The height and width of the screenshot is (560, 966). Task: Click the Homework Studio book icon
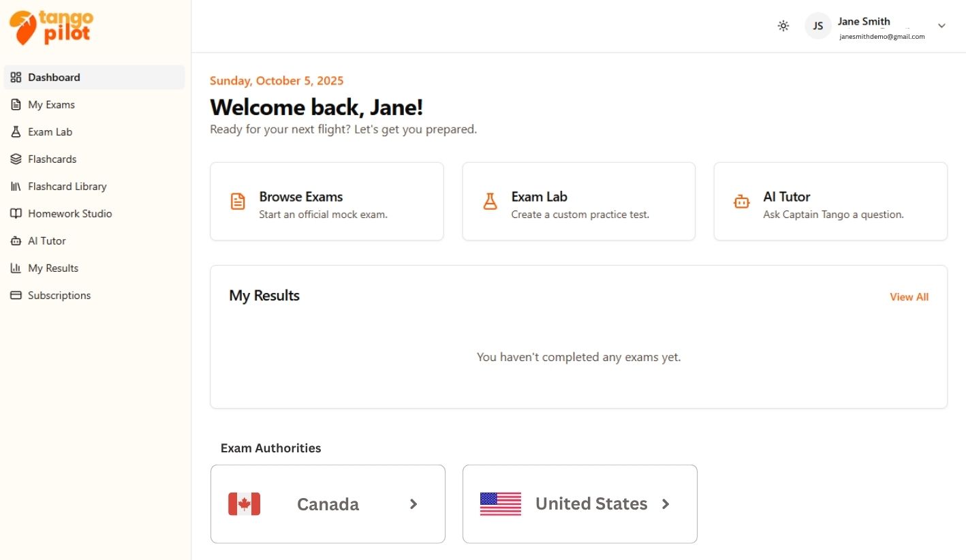16,214
